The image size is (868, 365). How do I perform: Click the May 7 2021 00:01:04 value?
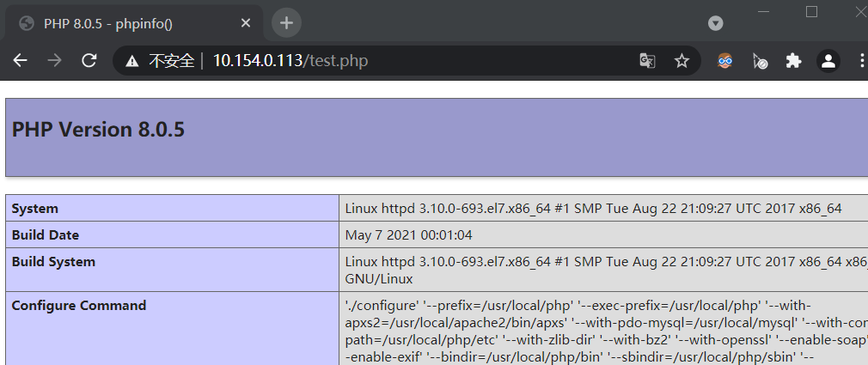click(x=408, y=235)
